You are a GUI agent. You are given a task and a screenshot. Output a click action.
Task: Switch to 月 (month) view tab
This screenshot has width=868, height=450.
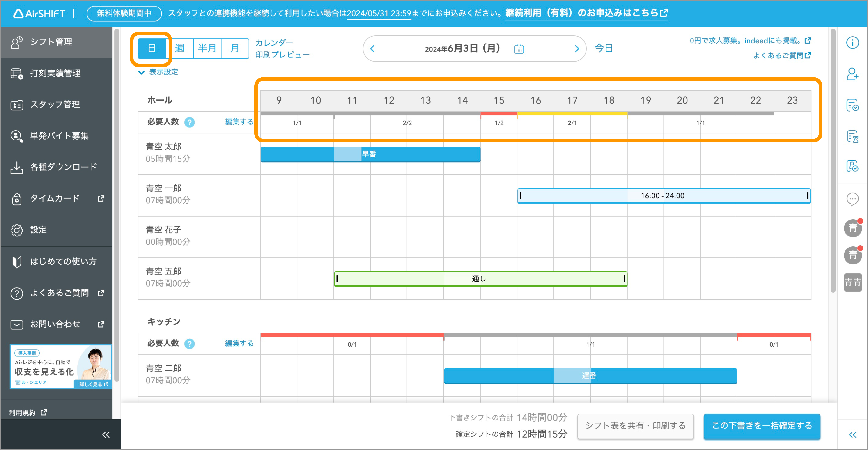click(x=235, y=48)
